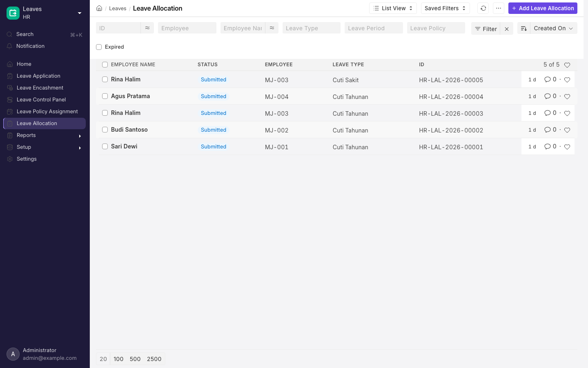588x368 pixels.
Task: Click the Notification bell icon
Action: [10, 46]
